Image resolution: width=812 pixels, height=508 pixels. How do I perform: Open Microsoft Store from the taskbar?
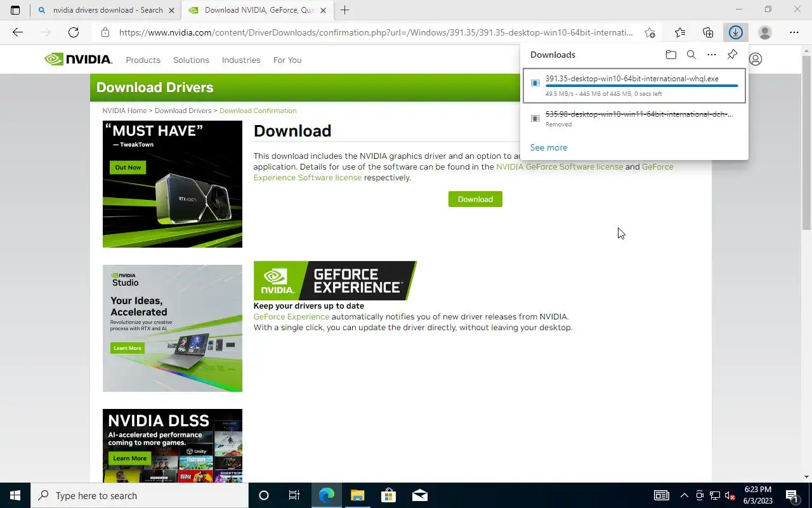[x=388, y=495]
